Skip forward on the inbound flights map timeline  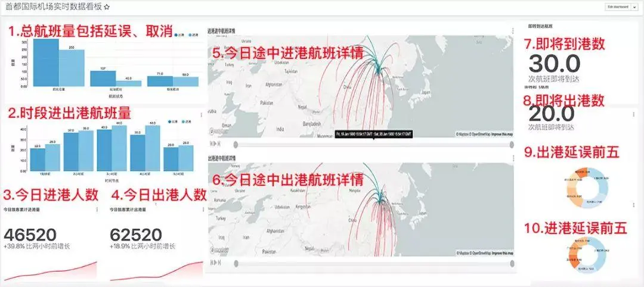click(x=219, y=143)
